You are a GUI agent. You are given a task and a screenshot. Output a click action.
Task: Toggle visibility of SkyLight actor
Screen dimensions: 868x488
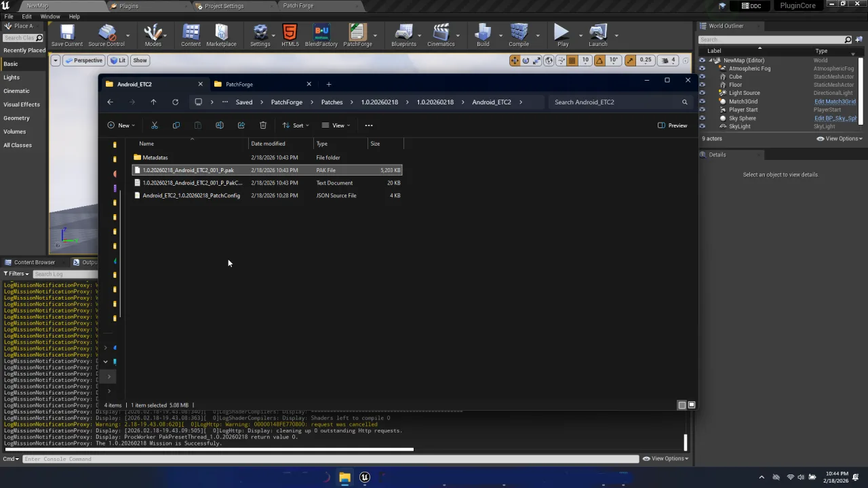(x=703, y=126)
